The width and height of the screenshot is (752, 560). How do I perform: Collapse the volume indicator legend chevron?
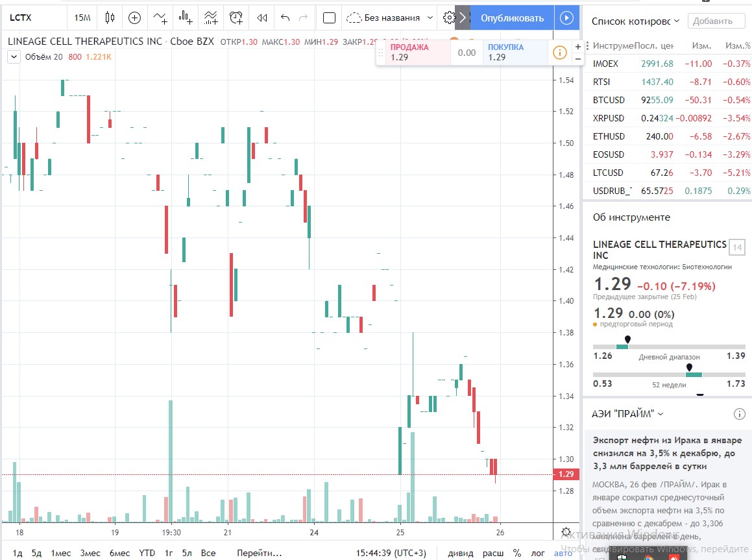tap(14, 56)
